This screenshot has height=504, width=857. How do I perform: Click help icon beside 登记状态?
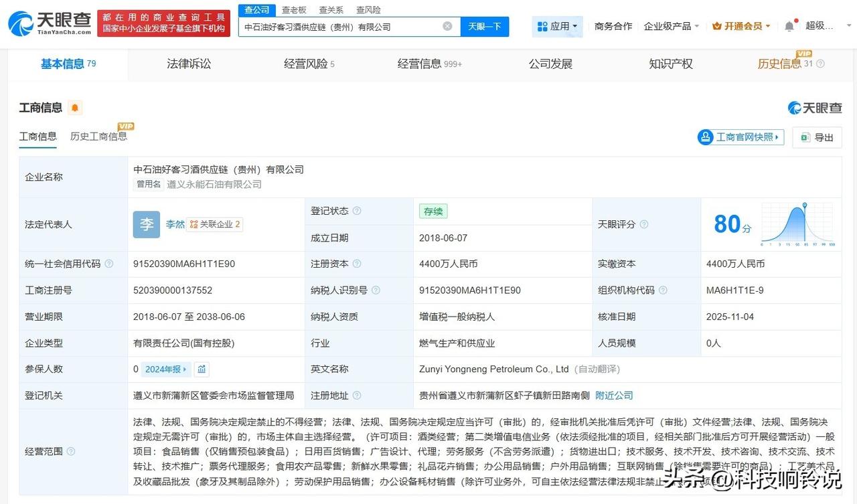(x=357, y=211)
